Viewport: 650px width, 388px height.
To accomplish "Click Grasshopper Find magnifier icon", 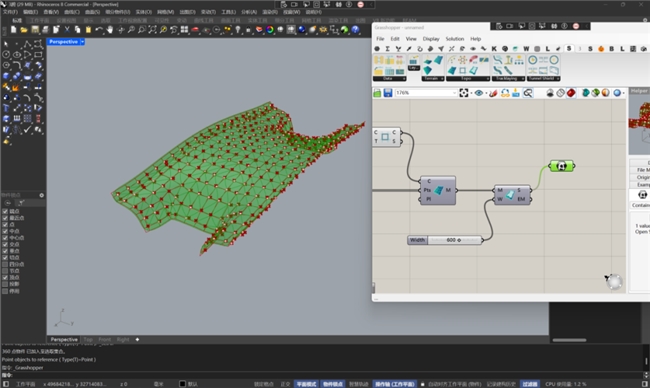I will 528,93.
